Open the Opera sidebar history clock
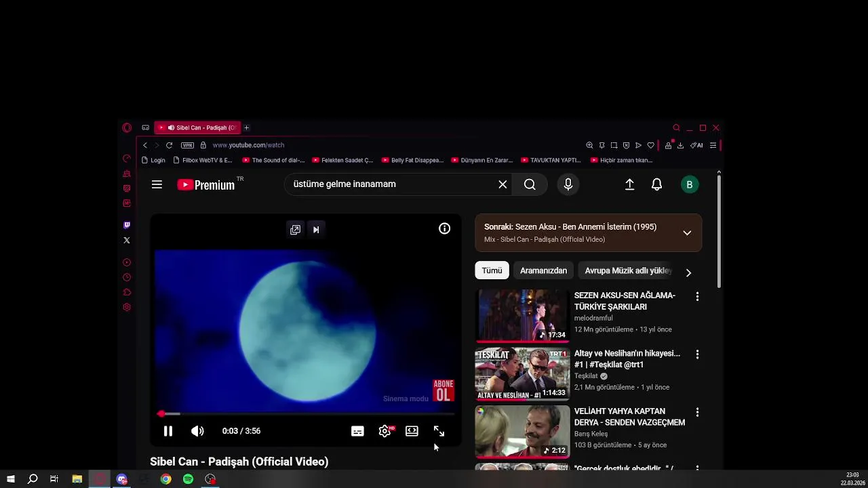This screenshot has height=488, width=868. tap(127, 277)
